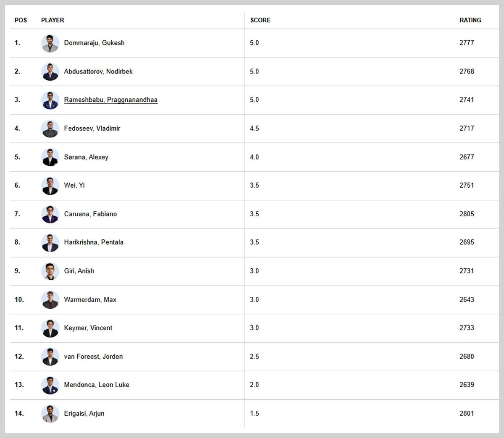Click the underlined Rameshbabu, Praggnanandhaa link
The width and height of the screenshot is (504, 438).
pyautogui.click(x=111, y=100)
